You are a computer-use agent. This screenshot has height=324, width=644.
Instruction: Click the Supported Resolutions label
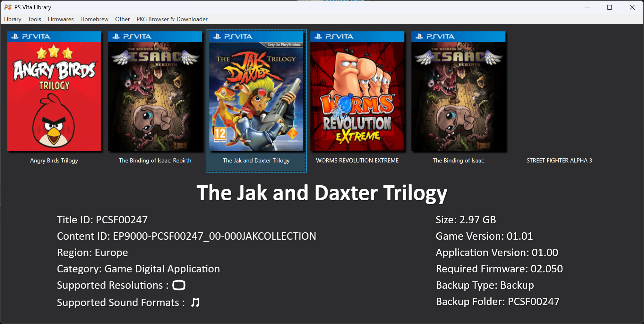point(113,285)
